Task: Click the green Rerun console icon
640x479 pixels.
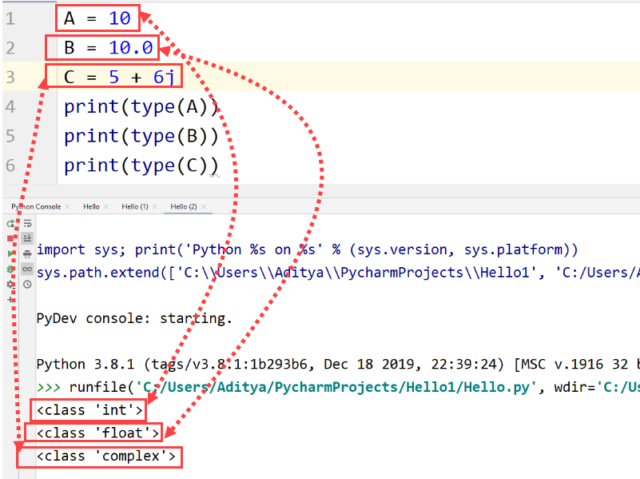Action: tap(10, 224)
